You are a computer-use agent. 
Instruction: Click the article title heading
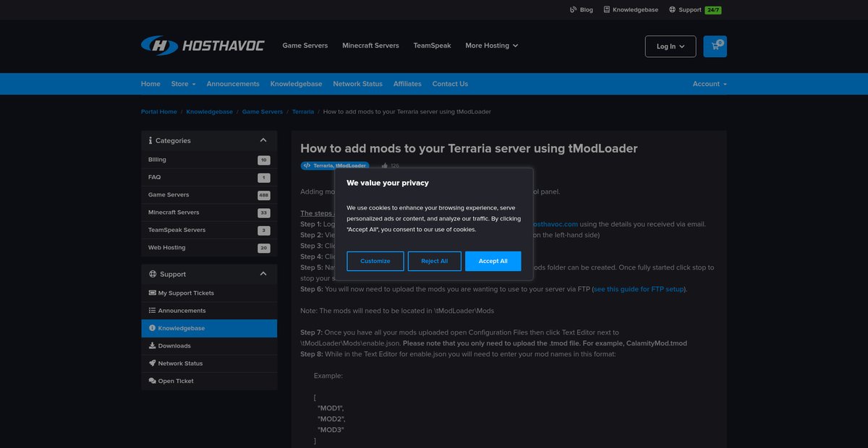469,148
